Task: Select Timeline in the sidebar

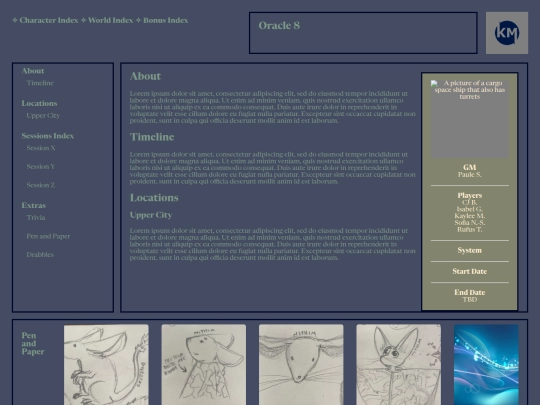Action: pos(40,83)
